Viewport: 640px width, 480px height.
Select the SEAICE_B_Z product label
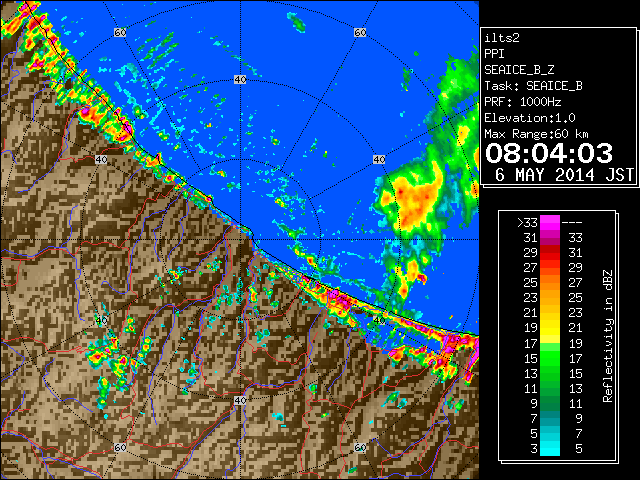click(x=519, y=70)
